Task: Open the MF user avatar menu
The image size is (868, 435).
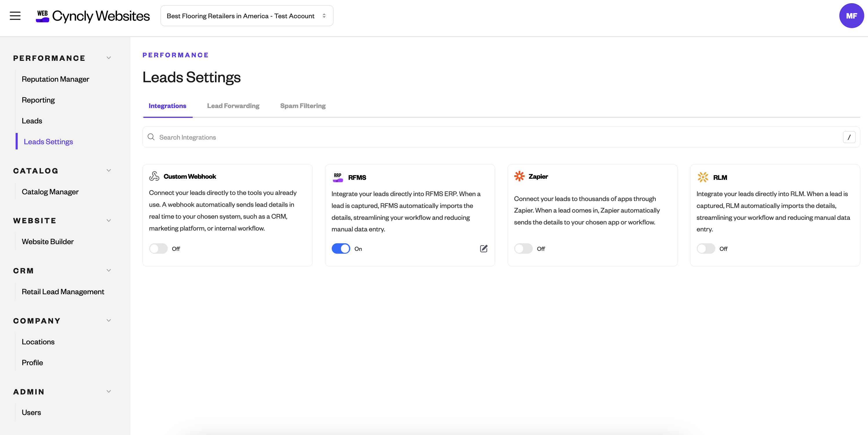Action: pyautogui.click(x=851, y=16)
